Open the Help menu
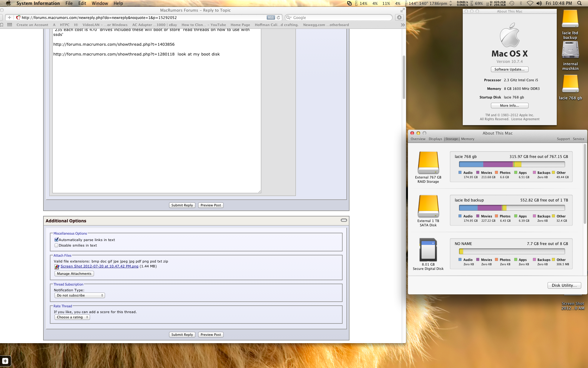Image resolution: width=588 pixels, height=368 pixels. click(x=118, y=3)
